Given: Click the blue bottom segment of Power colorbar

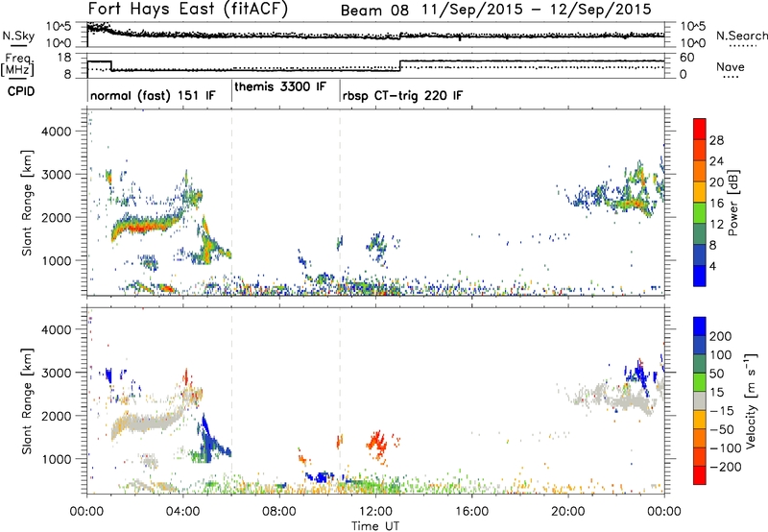Looking at the screenshot, I should coord(700,276).
